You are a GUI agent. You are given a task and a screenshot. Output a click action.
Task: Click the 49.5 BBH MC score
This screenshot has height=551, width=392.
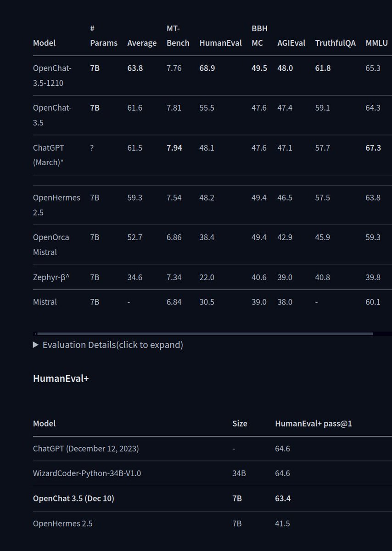(259, 68)
